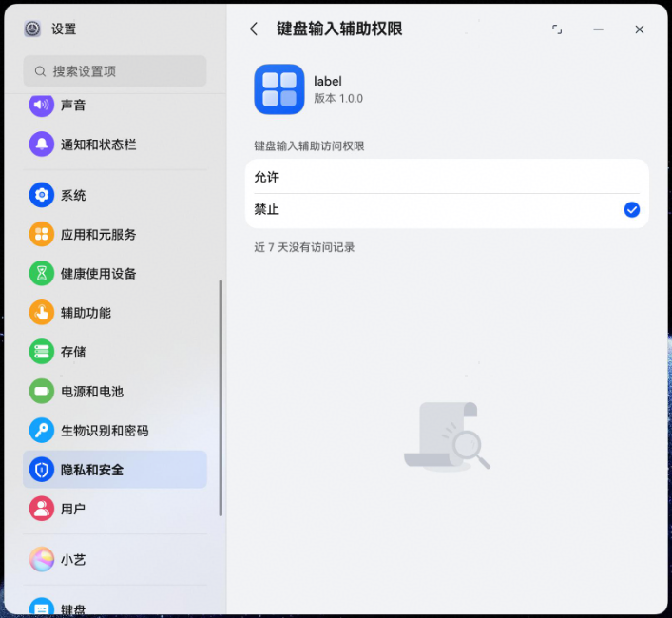
Task: Open the Xiaoyi (小艺) assistant settings
Action: 114,560
